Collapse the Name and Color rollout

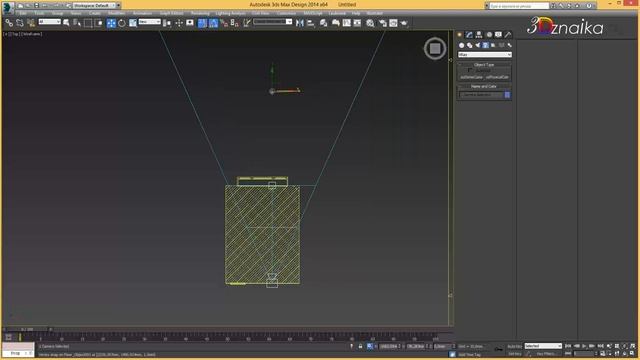click(x=484, y=86)
